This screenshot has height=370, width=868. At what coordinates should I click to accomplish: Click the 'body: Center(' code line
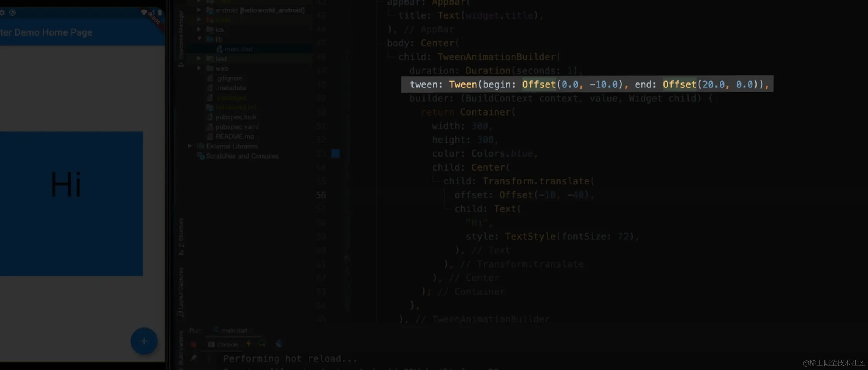point(423,43)
